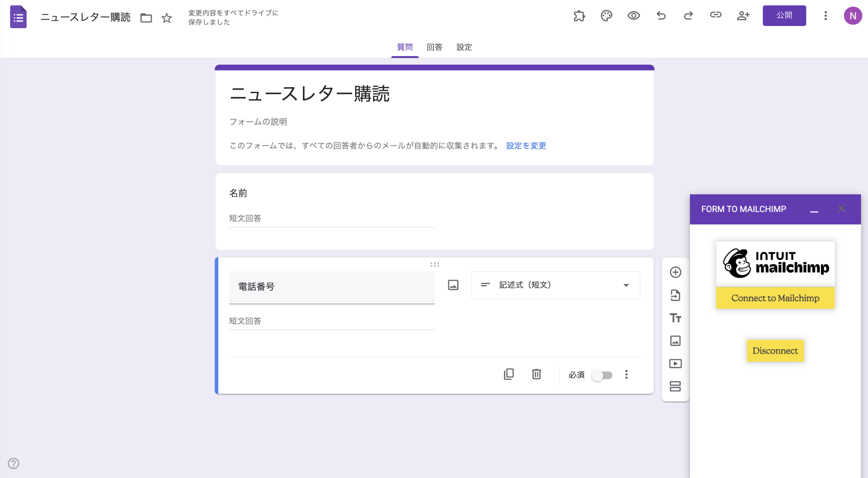Click the 短文回答 placeholder under 電話番号
Viewport: 868px width, 478px height.
pos(245,321)
